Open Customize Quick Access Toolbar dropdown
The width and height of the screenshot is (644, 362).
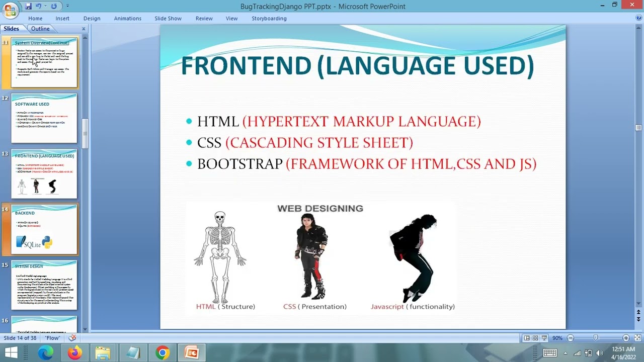[x=67, y=6]
